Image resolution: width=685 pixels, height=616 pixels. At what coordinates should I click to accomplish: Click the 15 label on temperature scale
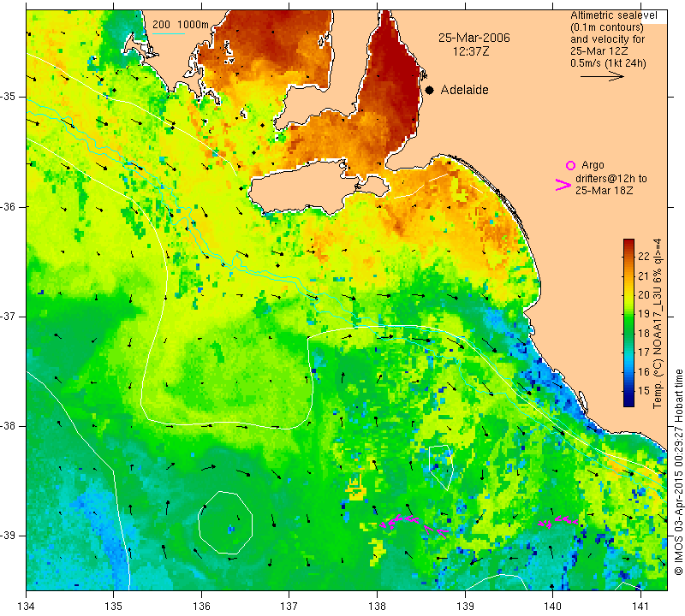tap(644, 391)
